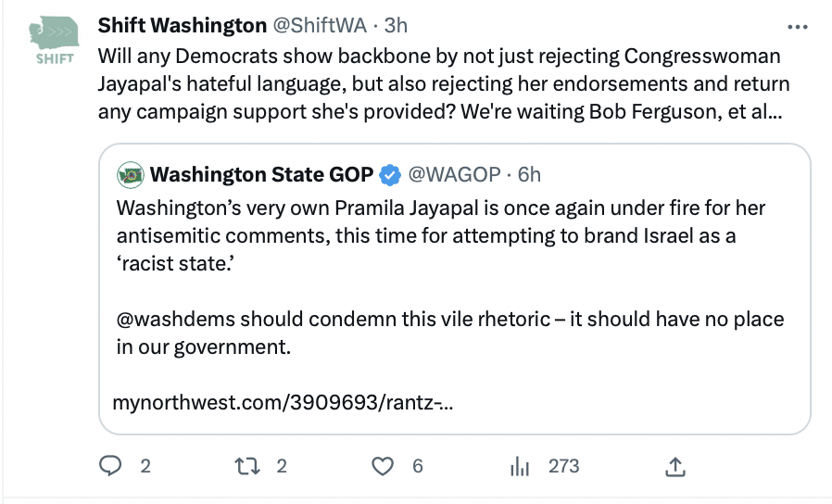Click the like count number 6
The image size is (832, 504).
(418, 466)
